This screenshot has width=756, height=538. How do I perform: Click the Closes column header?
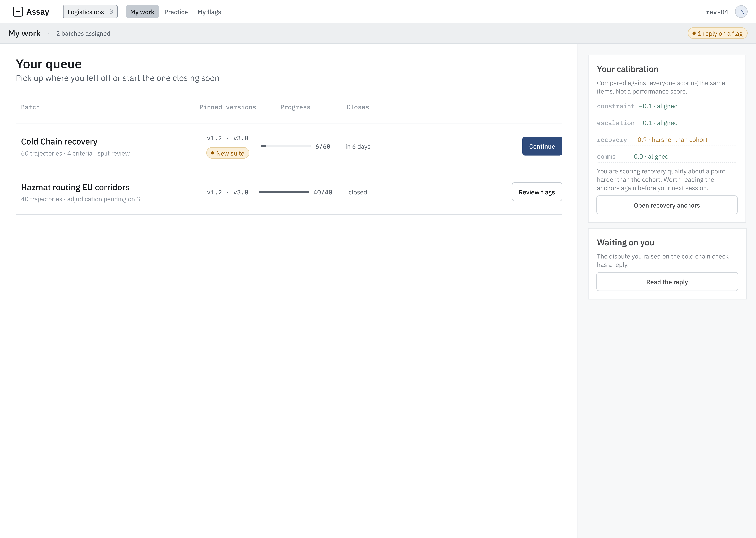pos(358,107)
